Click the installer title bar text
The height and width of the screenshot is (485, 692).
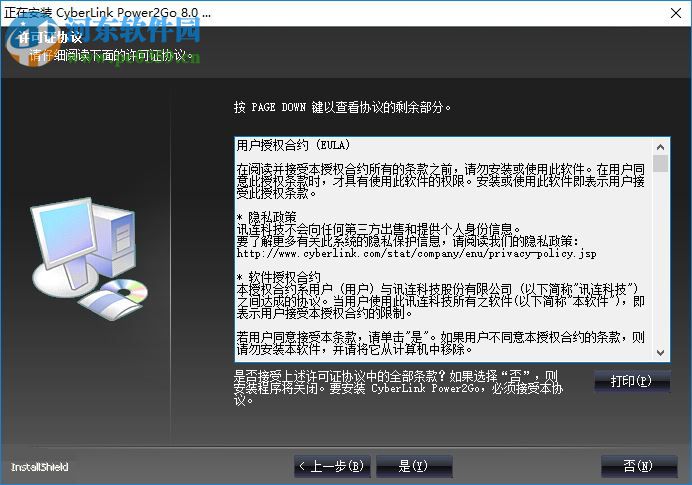pos(108,12)
